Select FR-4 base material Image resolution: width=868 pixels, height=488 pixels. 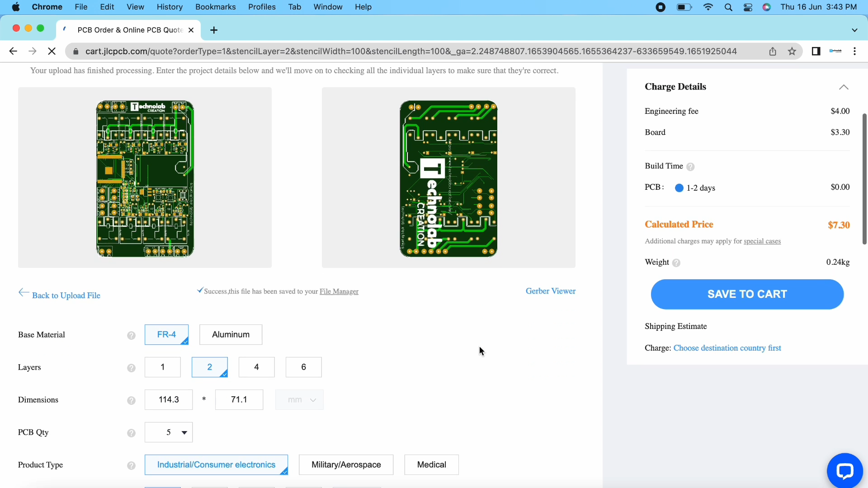pos(166,334)
